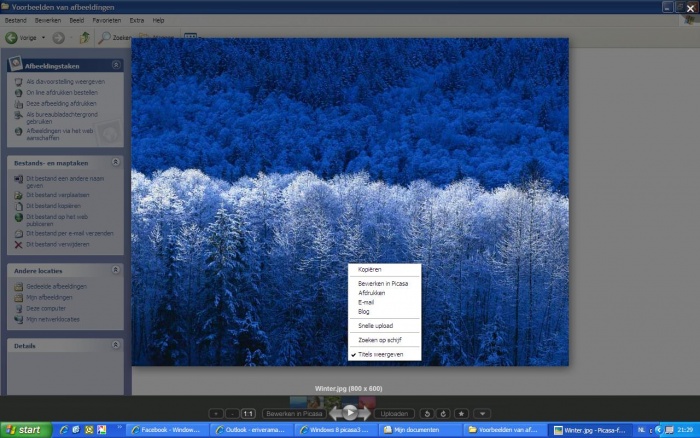Click Dit bestand op het web publiceren
The height and width of the screenshot is (438, 700).
[57, 220]
